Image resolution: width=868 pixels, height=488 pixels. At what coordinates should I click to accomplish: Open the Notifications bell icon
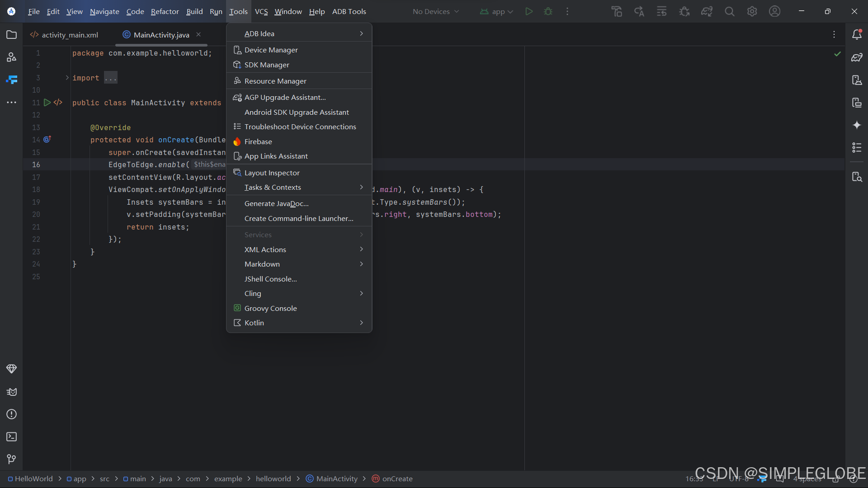[x=857, y=35]
